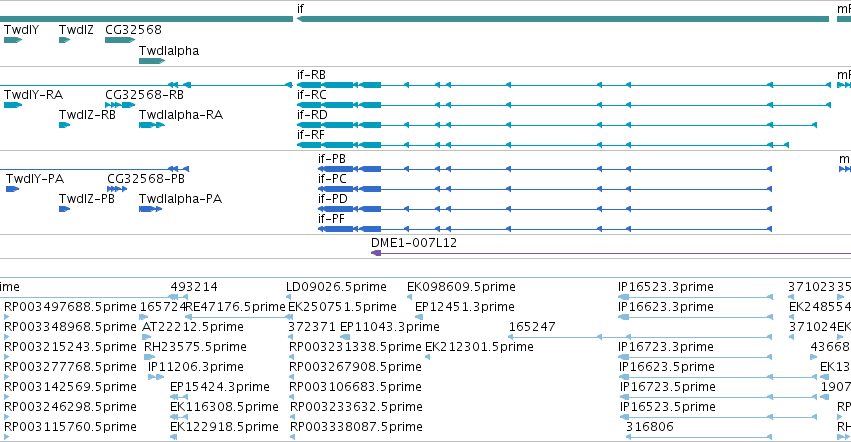Click the Twdlalpha gene label
This screenshot has width=851, height=442.
[x=169, y=51]
